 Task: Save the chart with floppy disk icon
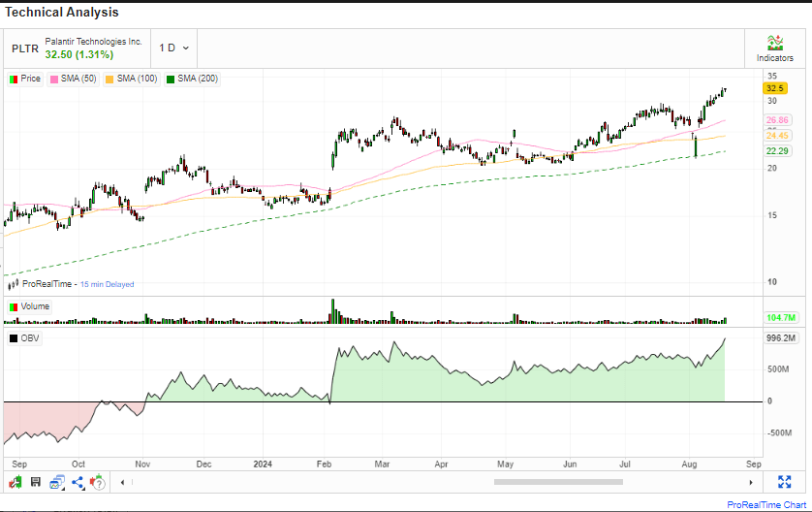point(35,482)
